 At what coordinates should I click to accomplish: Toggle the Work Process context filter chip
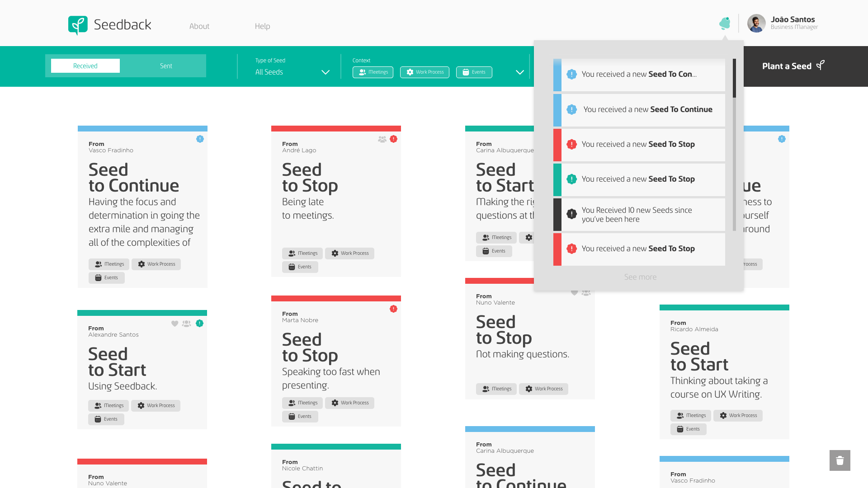(425, 72)
